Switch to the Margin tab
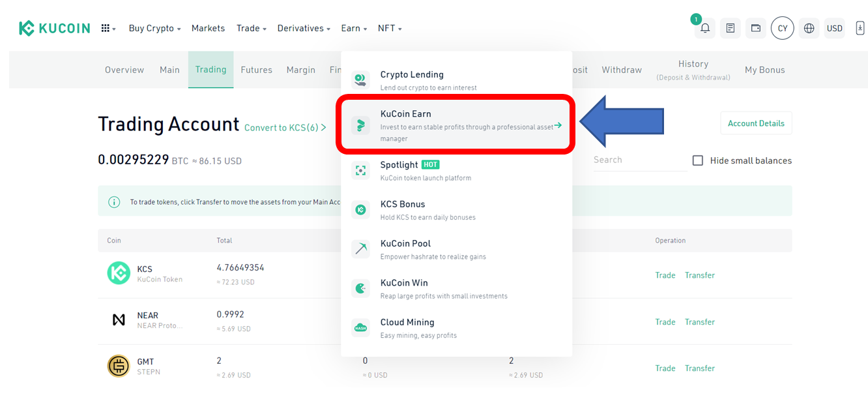868x401 pixels. [x=301, y=70]
